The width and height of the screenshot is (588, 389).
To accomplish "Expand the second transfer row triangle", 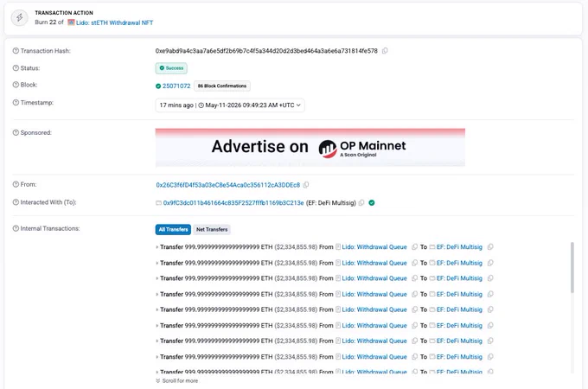I will (x=157, y=263).
